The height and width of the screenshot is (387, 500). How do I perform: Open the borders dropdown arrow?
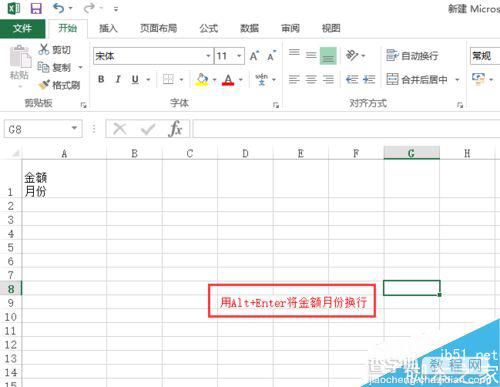[181, 80]
